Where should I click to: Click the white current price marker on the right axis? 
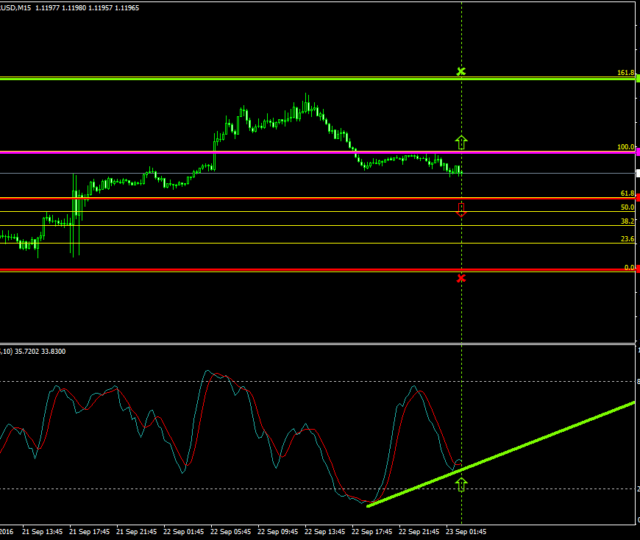pos(637,173)
